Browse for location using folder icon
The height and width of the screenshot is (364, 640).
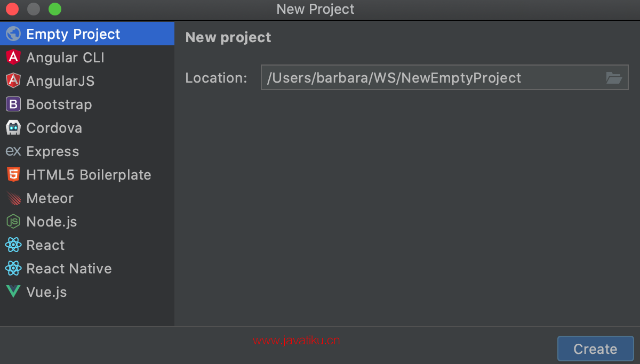tap(614, 78)
